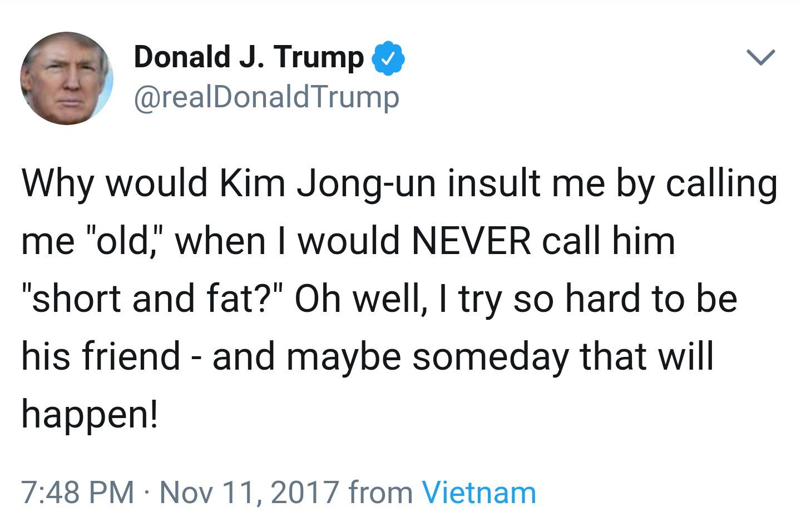Viewport: 801px width, 532px height.
Task: Click the capitalized word NEVER
Action: tap(470, 241)
